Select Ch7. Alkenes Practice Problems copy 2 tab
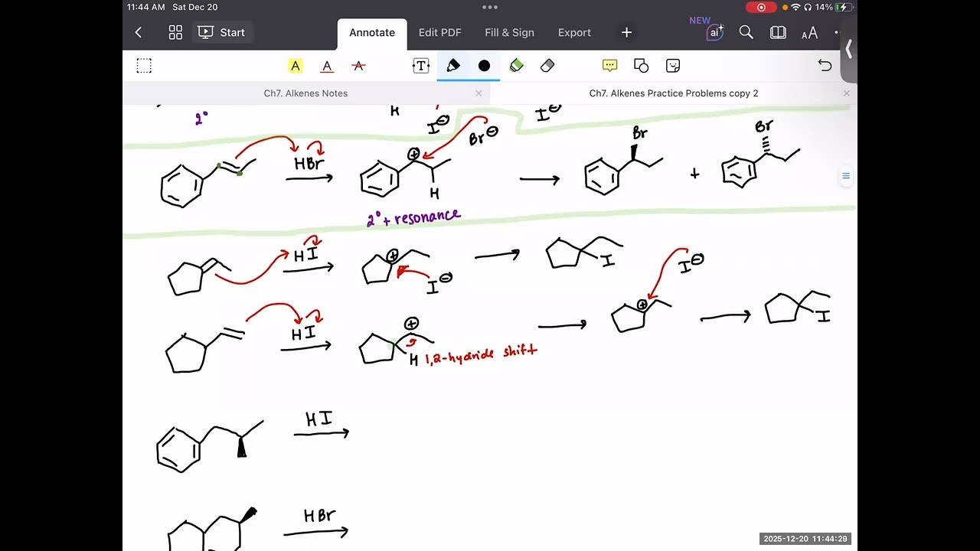This screenshot has width=980, height=551. 674,93
